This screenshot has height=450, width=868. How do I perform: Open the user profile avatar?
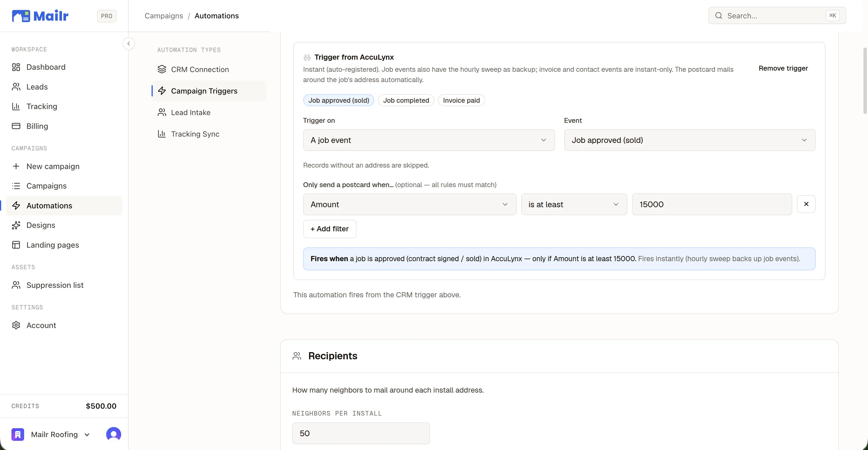[114, 435]
